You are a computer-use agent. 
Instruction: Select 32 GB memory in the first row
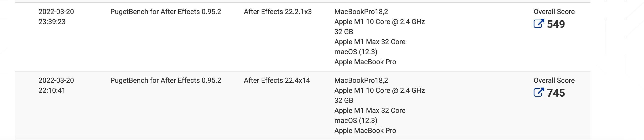pos(344,32)
